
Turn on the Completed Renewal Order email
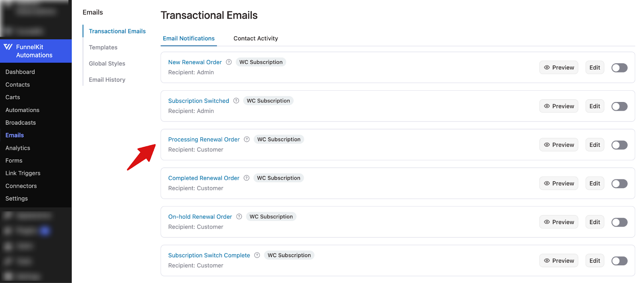point(619,183)
